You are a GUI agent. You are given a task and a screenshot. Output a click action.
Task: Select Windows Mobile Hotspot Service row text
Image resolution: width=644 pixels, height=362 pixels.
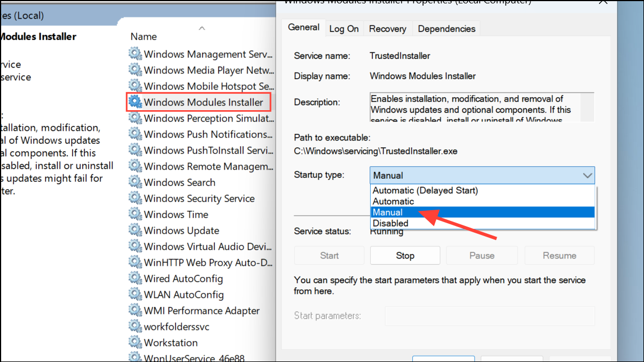pos(209,86)
